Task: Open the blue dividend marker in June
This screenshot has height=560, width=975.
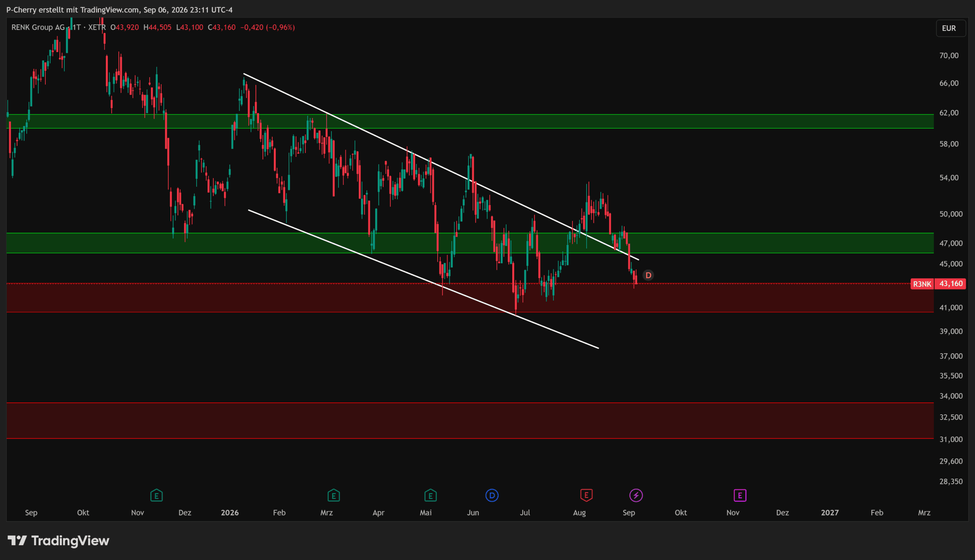Action: click(x=492, y=495)
